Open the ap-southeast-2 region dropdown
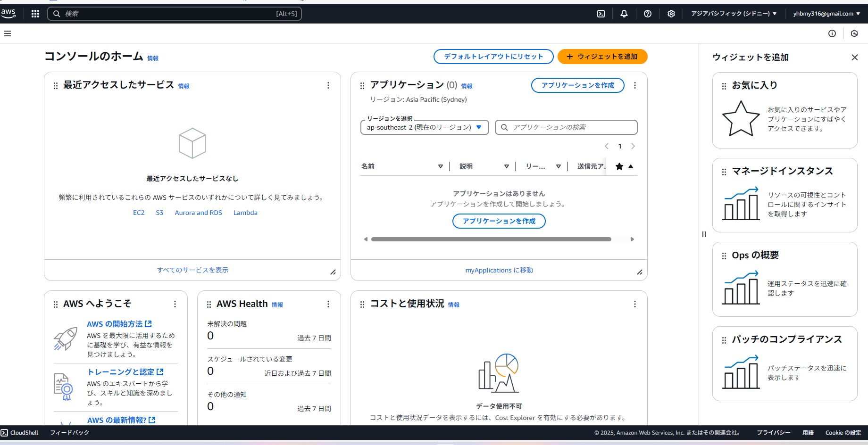The width and height of the screenshot is (868, 445). (425, 127)
